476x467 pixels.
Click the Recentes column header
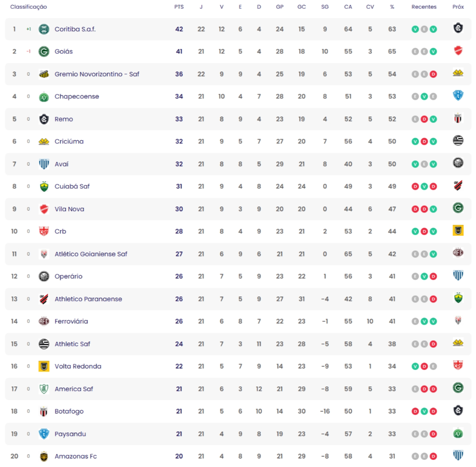(x=424, y=7)
